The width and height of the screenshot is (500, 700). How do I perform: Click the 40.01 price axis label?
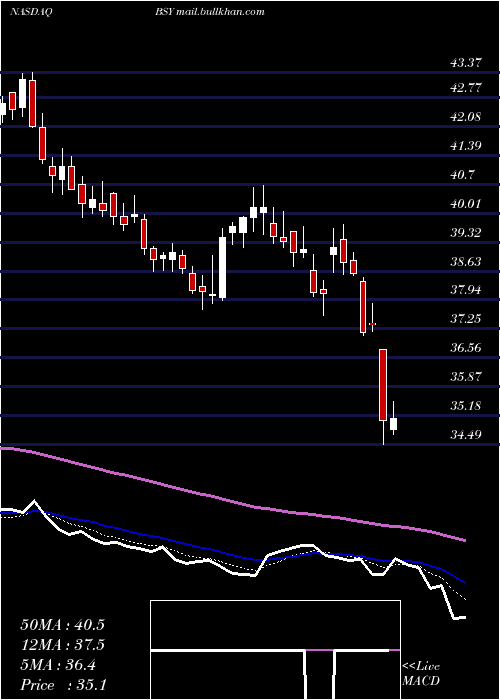tap(466, 204)
